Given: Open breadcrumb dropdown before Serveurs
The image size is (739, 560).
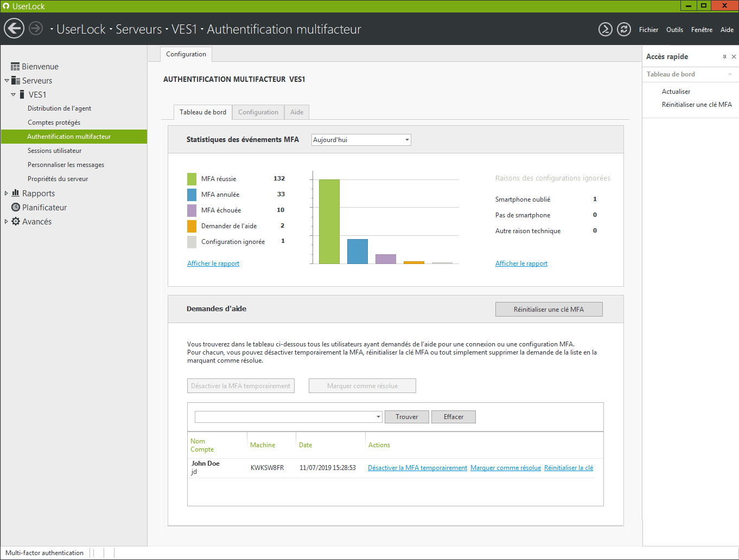Looking at the screenshot, I should coord(111,29).
